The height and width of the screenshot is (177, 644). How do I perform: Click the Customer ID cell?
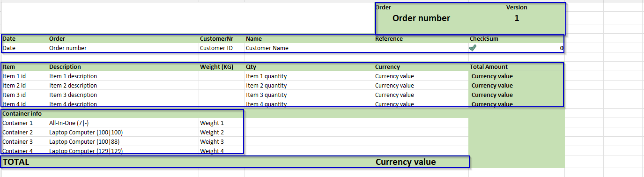pos(222,48)
